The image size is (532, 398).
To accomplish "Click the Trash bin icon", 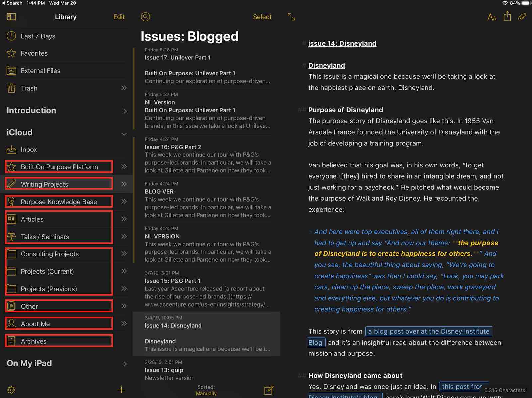I will tap(11, 88).
